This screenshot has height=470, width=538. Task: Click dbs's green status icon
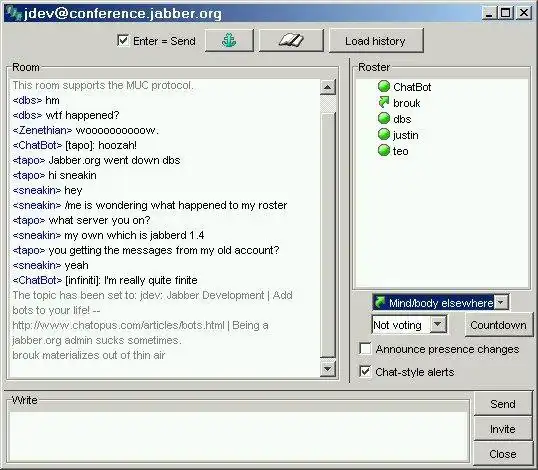tap(384, 118)
